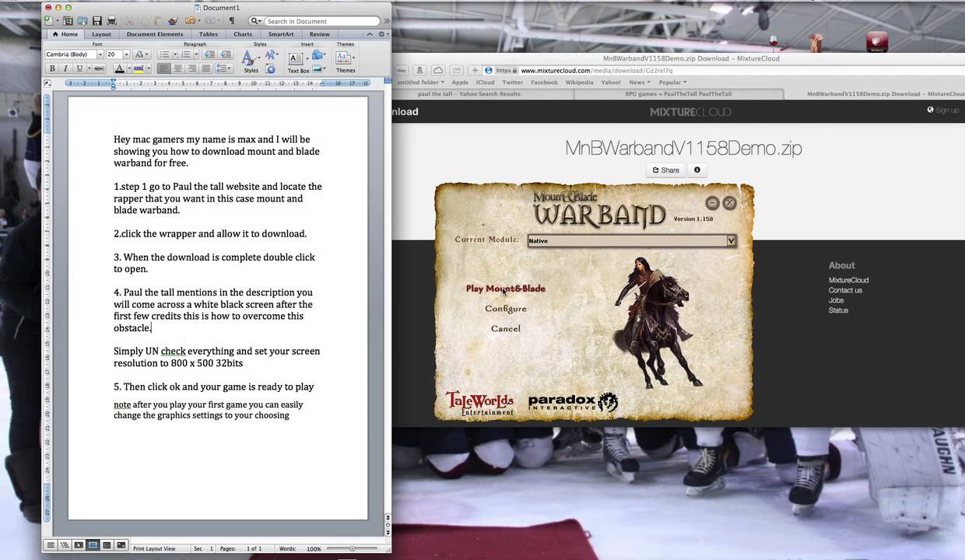The width and height of the screenshot is (965, 560).
Task: Click the Font Color A icon
Action: coord(120,68)
